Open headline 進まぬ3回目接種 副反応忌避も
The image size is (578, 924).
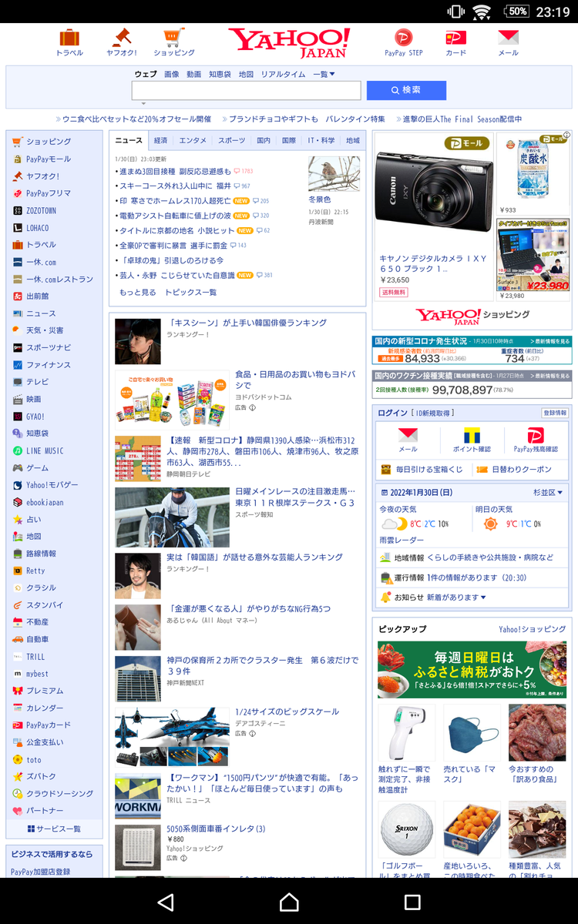point(175,171)
